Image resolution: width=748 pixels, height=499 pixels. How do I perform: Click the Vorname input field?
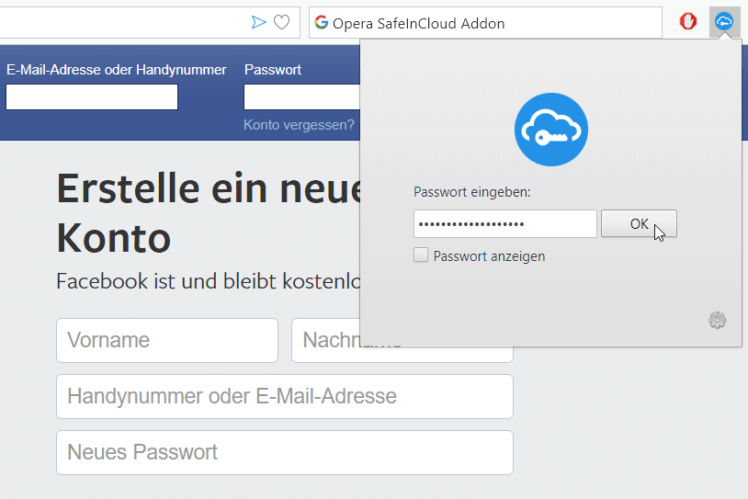click(167, 341)
